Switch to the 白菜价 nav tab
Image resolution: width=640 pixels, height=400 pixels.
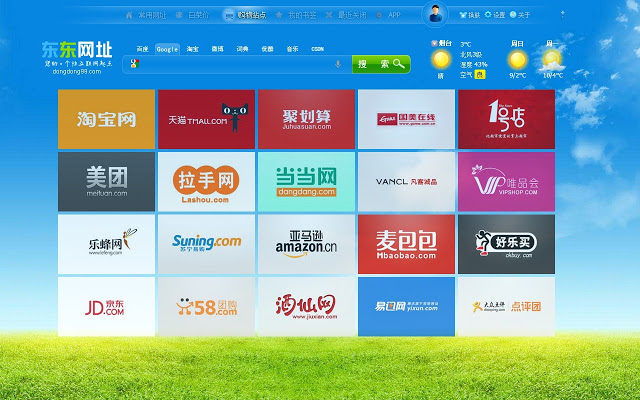pyautogui.click(x=193, y=15)
